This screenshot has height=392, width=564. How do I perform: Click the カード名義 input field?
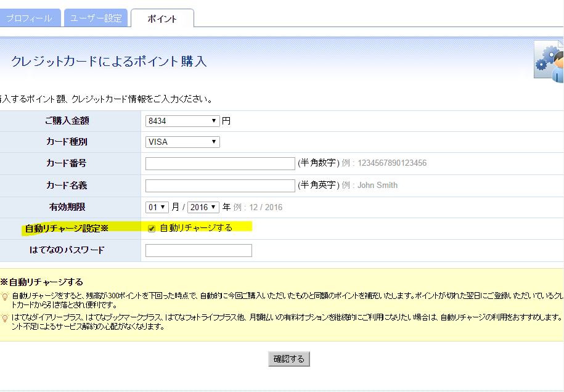pyautogui.click(x=220, y=186)
